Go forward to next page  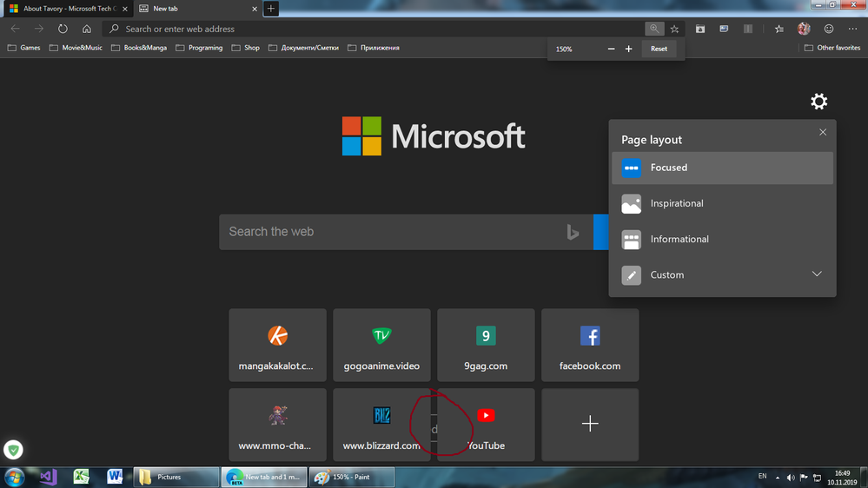[39, 29]
